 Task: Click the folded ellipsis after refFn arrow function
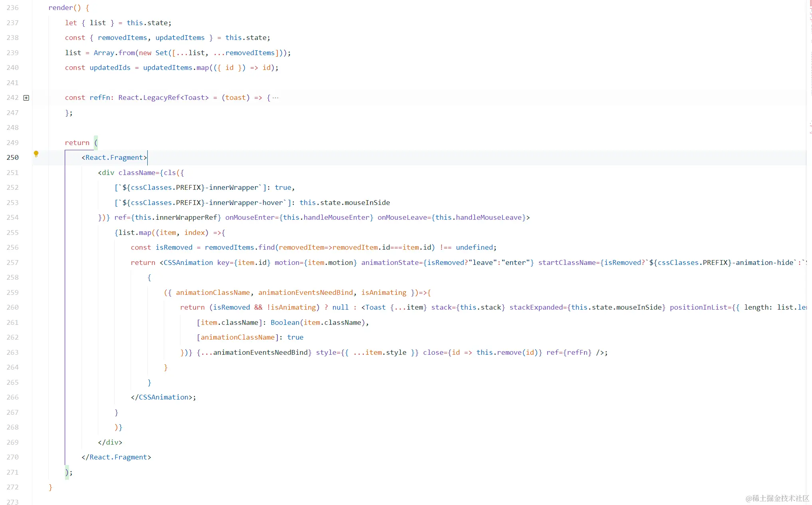(275, 98)
